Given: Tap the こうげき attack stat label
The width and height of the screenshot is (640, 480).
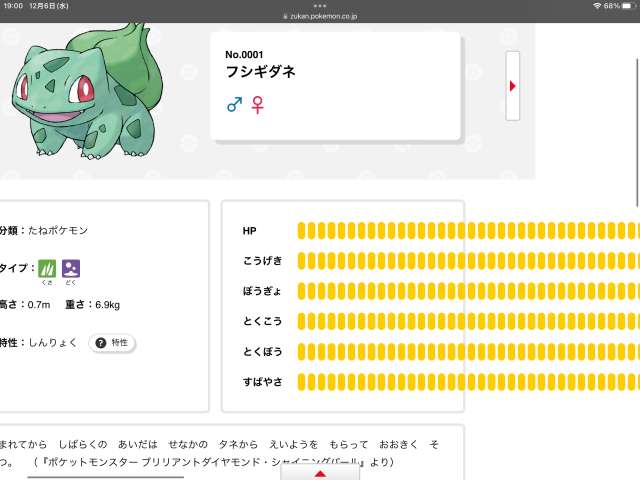Looking at the screenshot, I should [262, 261].
